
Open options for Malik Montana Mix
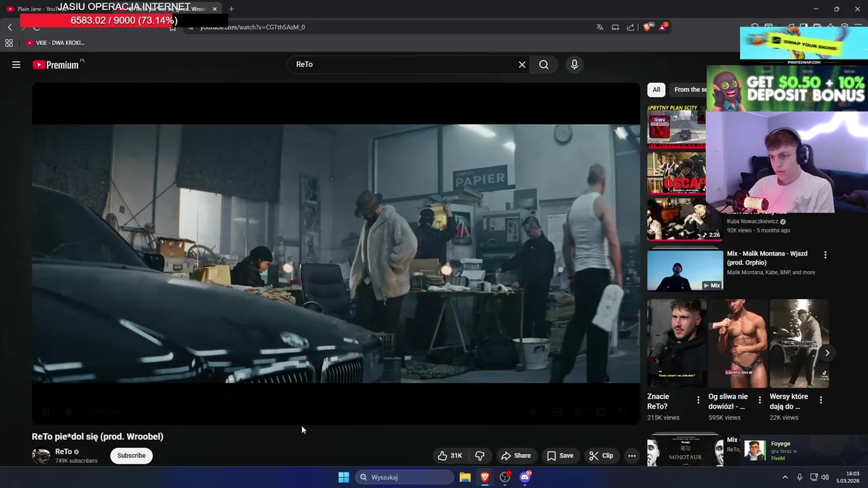point(825,255)
